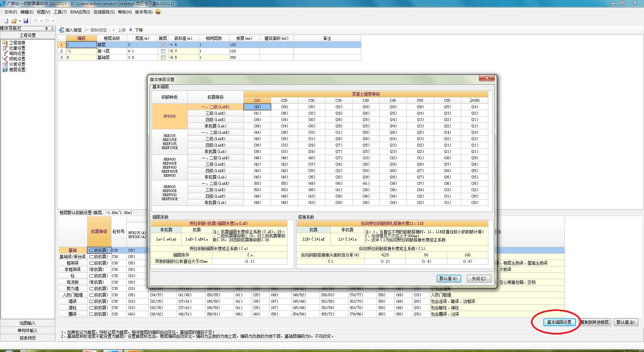
Task: Open the Undo history dropdown arrow
Action: click(41, 21)
